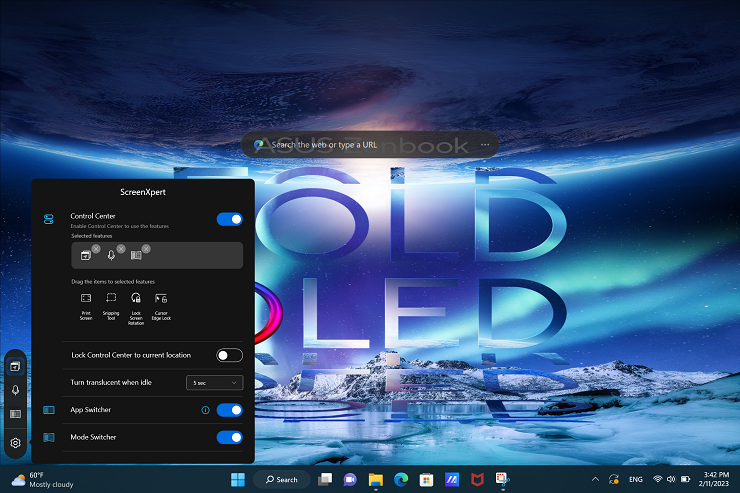Click the App Switcher info icon
Screen dimensions: 740x493
click(205, 410)
